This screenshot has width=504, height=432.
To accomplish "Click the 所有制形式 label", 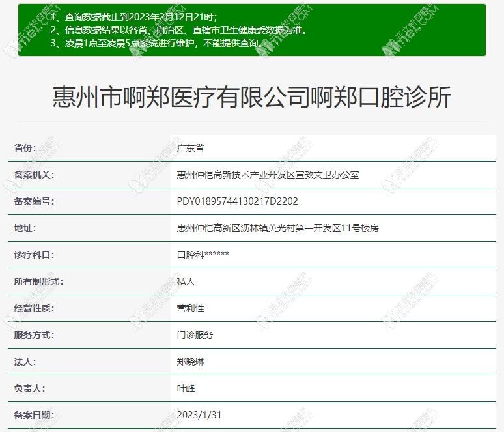I will (x=38, y=281).
